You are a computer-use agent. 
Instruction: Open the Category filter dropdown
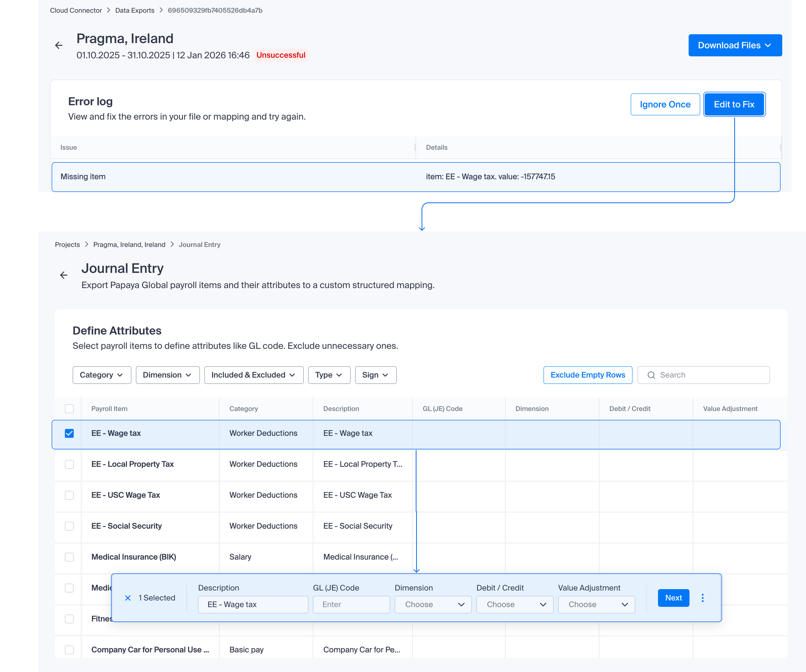[102, 375]
